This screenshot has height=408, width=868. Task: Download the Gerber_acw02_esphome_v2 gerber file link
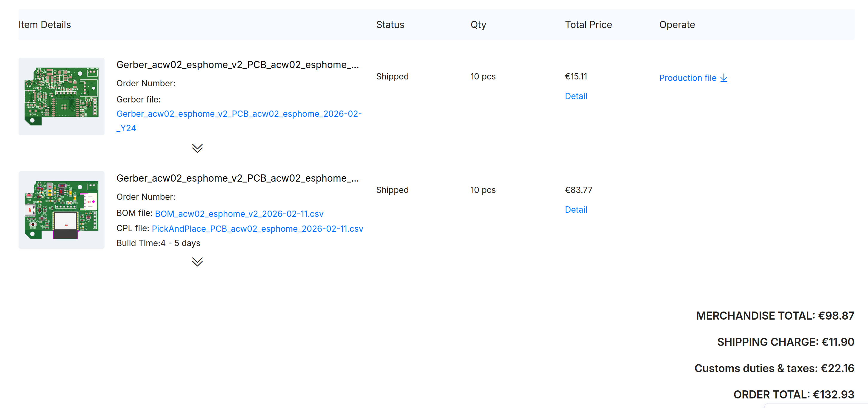pos(239,114)
